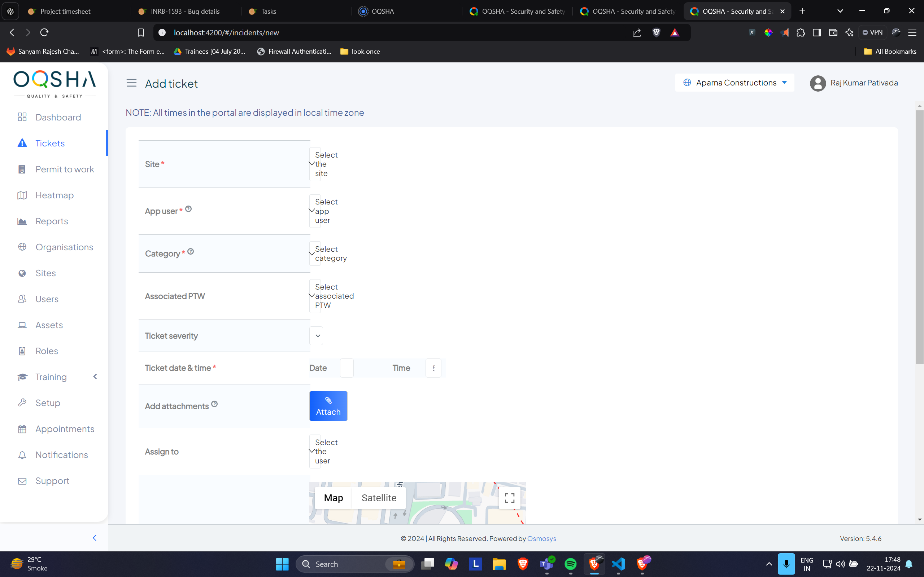Click the user avatar icon for Raj Kumar Pativada
The image size is (924, 577).
(818, 83)
